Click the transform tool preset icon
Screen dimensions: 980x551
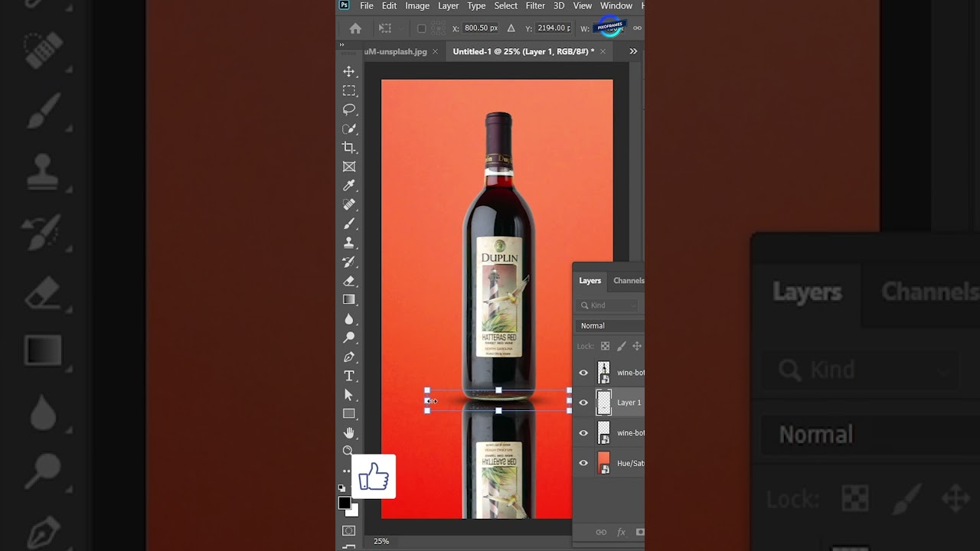pyautogui.click(x=384, y=28)
